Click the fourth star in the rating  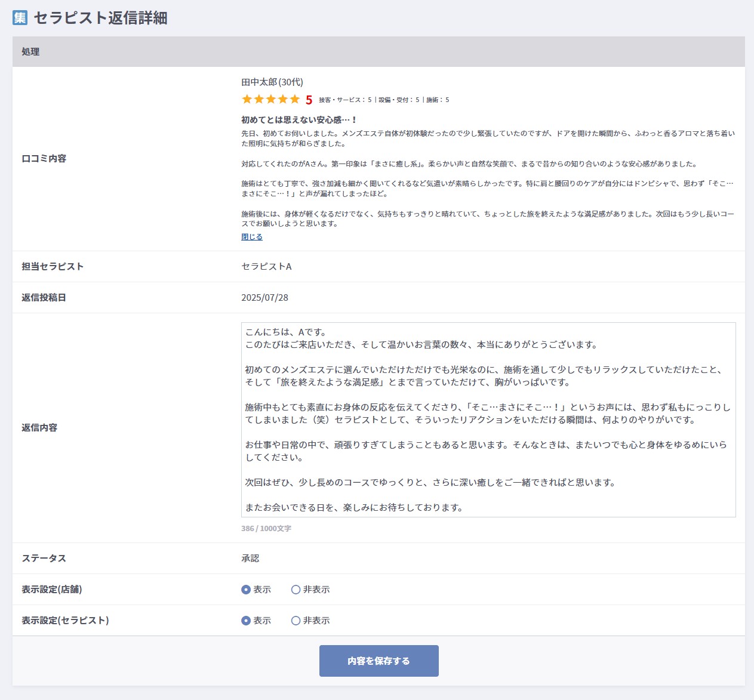[x=282, y=100]
